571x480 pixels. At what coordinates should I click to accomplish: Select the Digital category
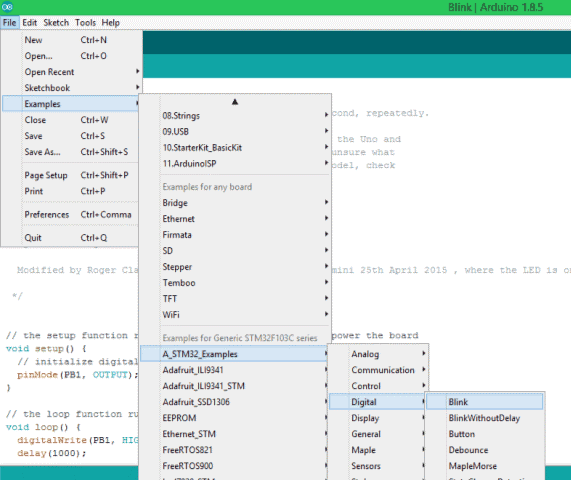[377, 402]
